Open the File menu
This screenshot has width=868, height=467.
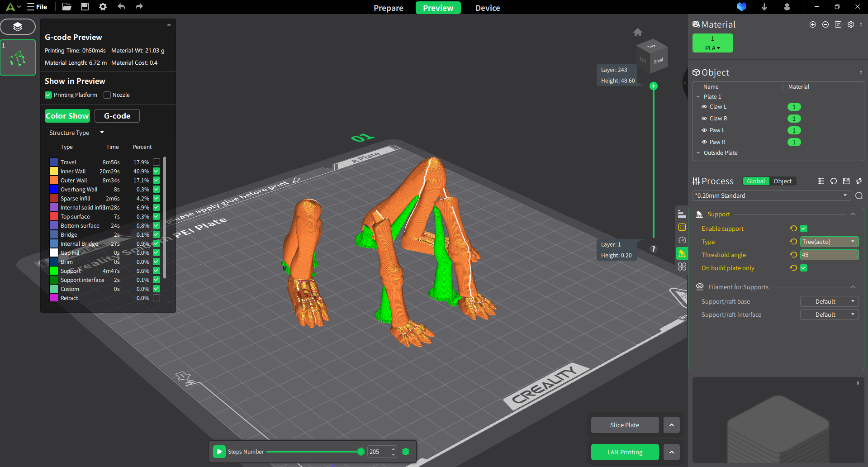click(x=37, y=7)
